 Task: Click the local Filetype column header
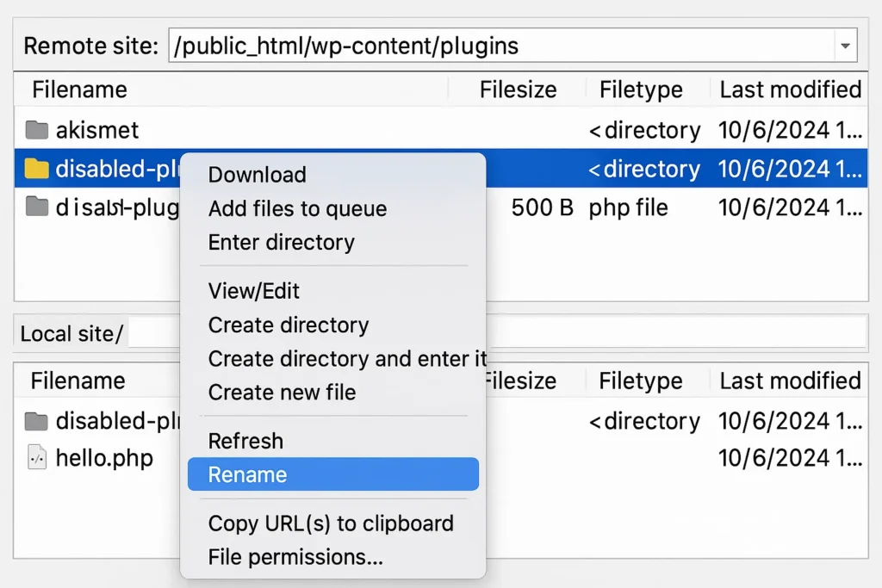point(641,381)
